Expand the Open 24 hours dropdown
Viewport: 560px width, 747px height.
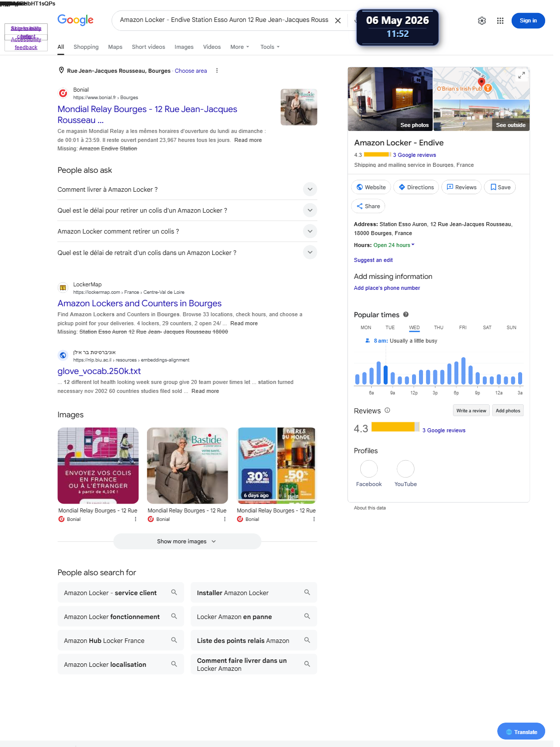[394, 245]
